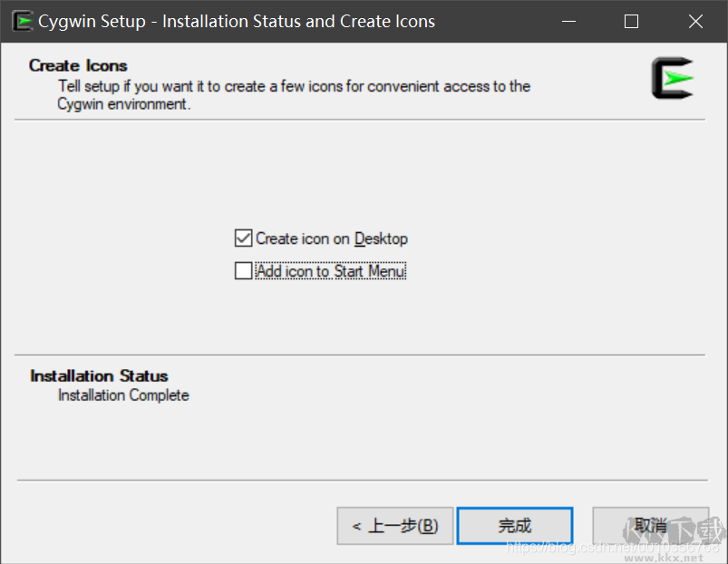Click the Add icon to Start Menu label
Image resolution: width=728 pixels, height=564 pixels.
pos(330,269)
